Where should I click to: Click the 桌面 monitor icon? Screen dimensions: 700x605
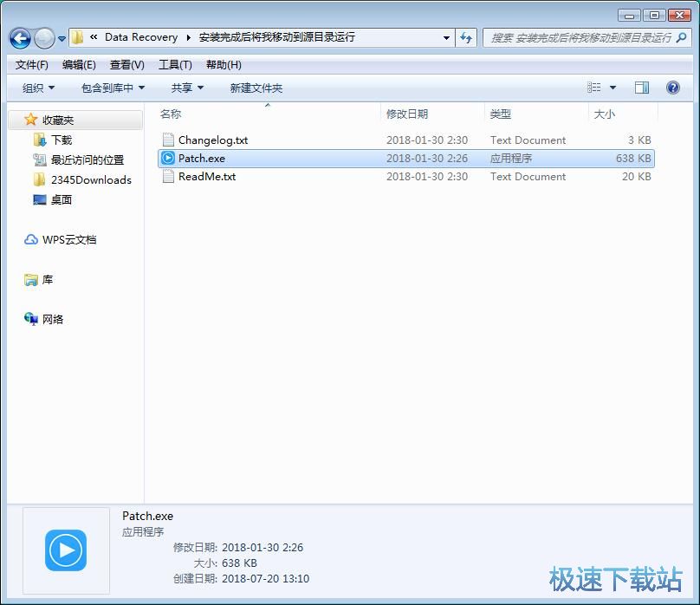coord(40,199)
